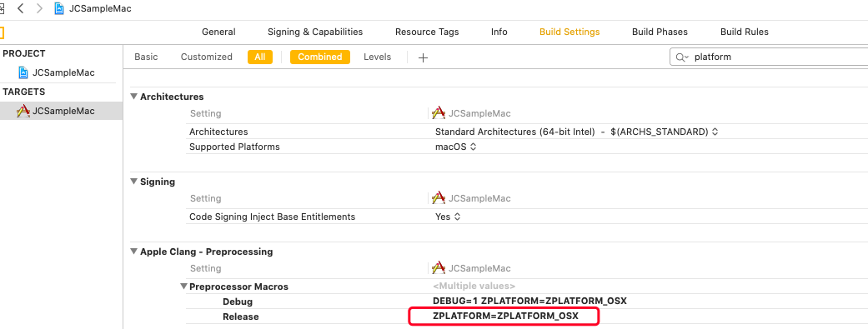Click the blue project icon under PROJECT
This screenshot has width=868, height=329.
[x=23, y=72]
